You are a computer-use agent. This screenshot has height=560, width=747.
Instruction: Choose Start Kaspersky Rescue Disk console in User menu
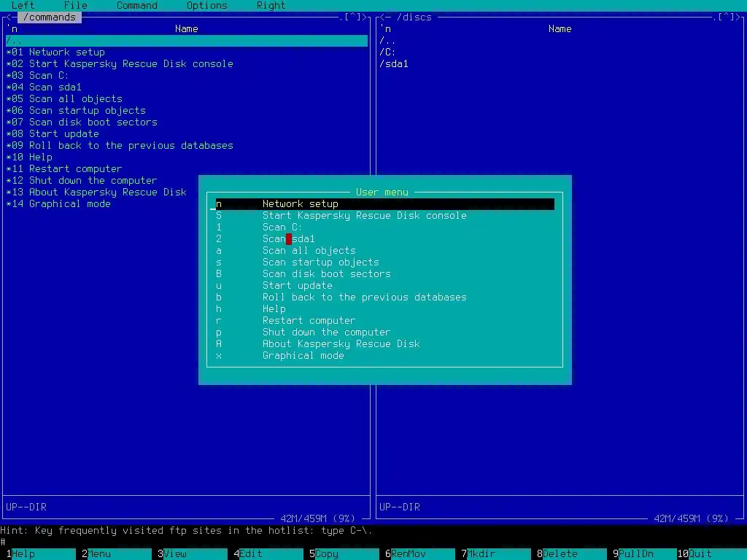tap(385, 215)
